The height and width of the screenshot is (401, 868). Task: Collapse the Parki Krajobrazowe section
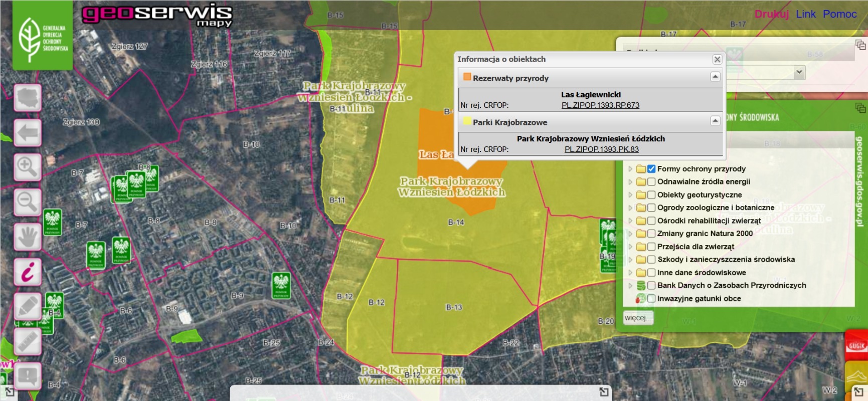[x=716, y=121]
